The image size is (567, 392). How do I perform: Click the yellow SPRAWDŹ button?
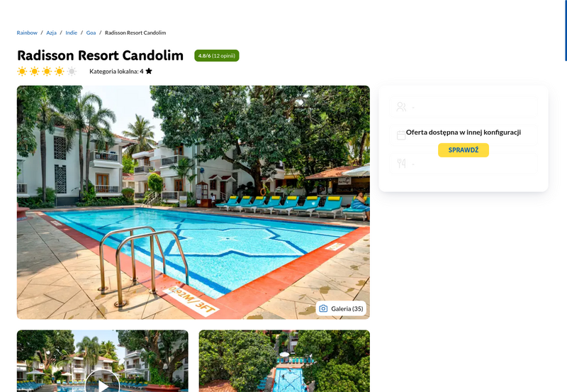(464, 150)
